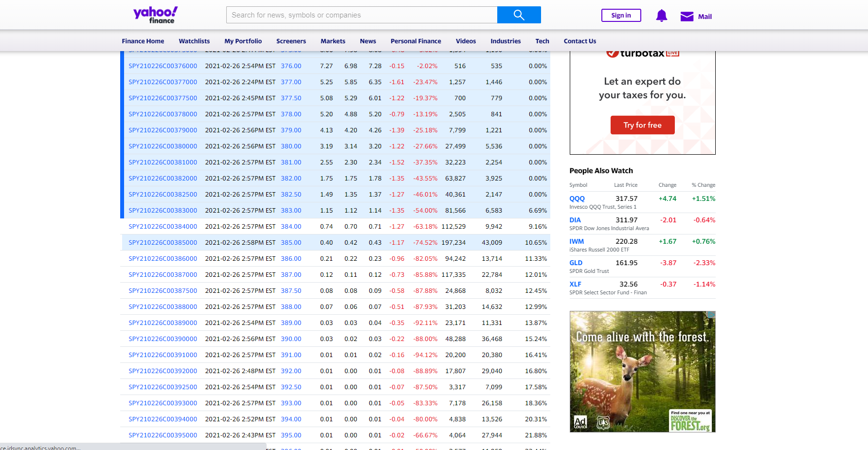The width and height of the screenshot is (868, 450).
Task: Open contract SPY210226C00377000
Action: (x=163, y=82)
